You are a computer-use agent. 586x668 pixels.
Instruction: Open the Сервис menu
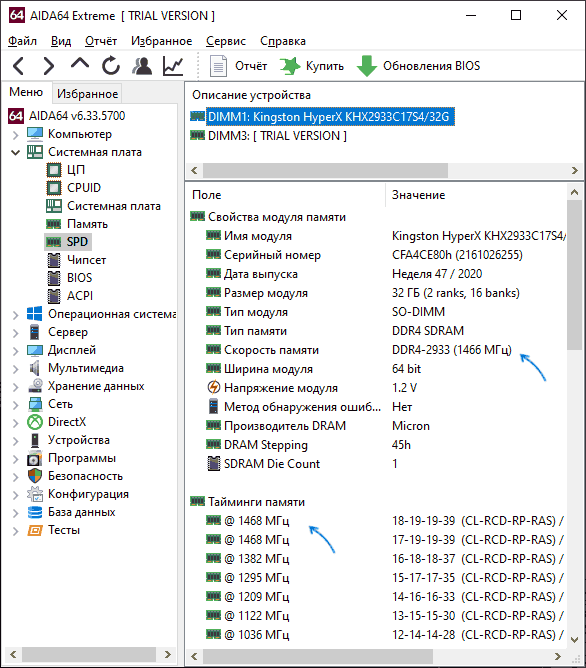pos(226,41)
